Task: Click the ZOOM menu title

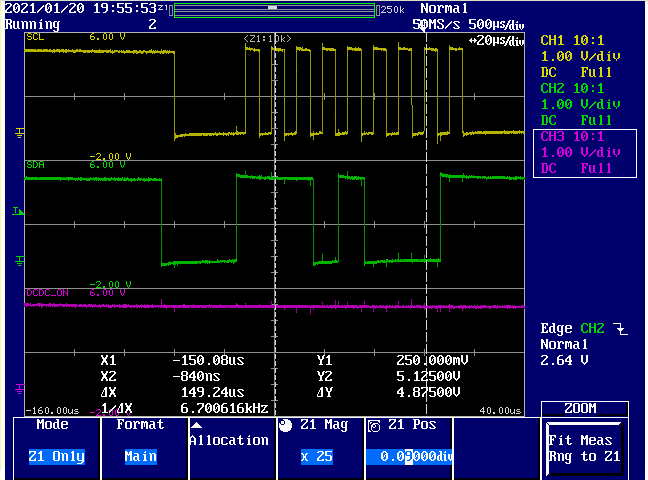Action: (581, 408)
